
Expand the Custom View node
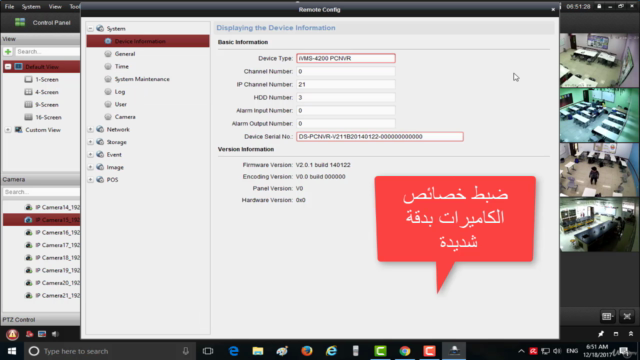pos(8,130)
